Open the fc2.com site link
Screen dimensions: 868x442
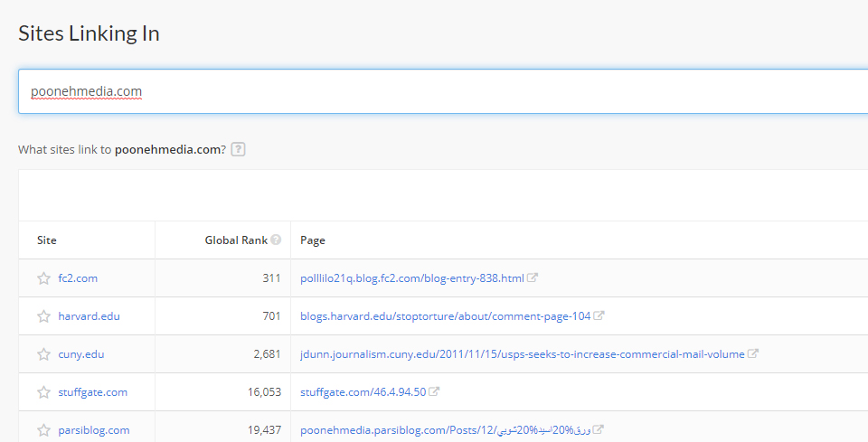[78, 278]
